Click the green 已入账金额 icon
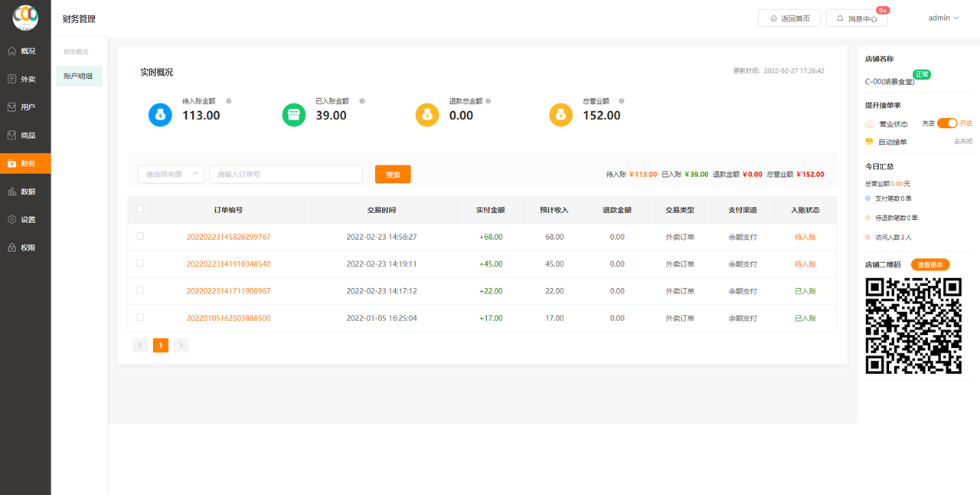Viewport: 980px width, 495px height. point(294,115)
